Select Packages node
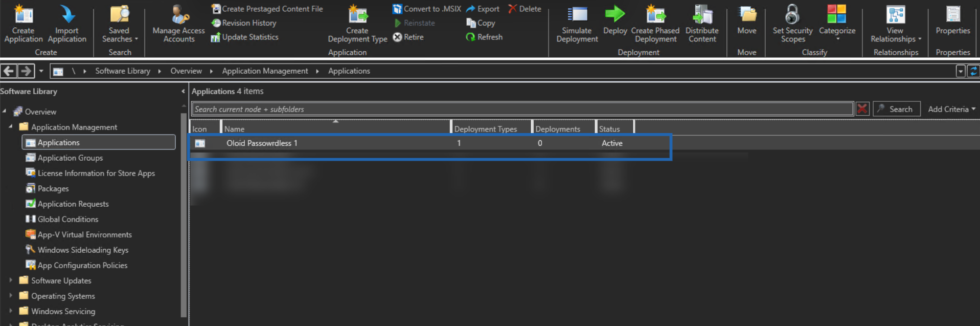 (x=53, y=188)
